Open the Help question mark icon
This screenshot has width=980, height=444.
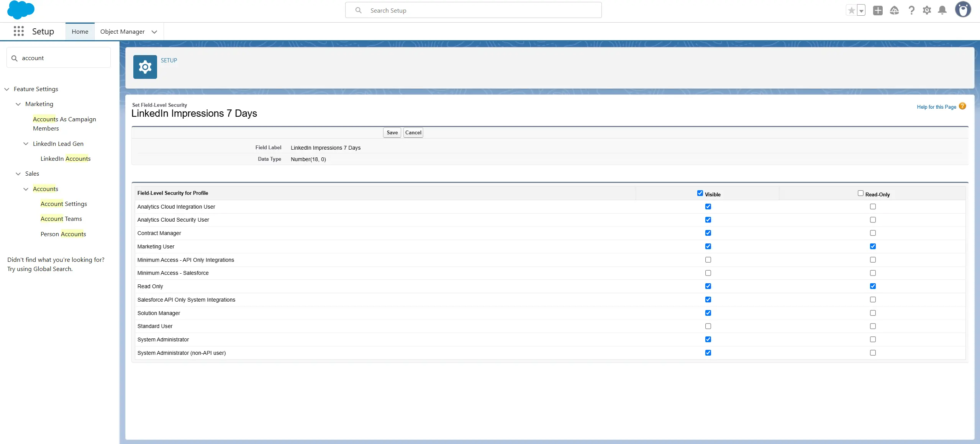(x=911, y=10)
